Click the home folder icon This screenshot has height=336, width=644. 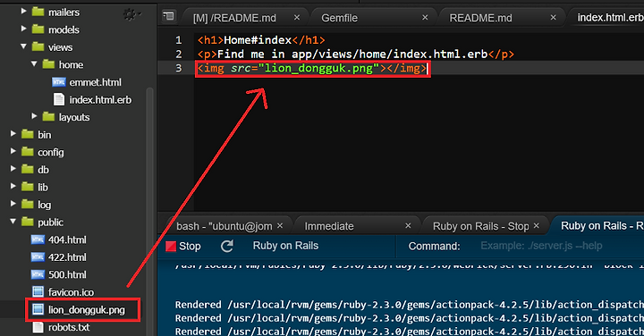coord(48,64)
